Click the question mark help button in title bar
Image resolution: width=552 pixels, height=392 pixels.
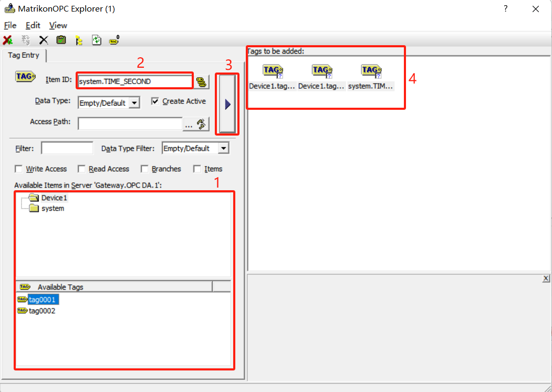506,9
